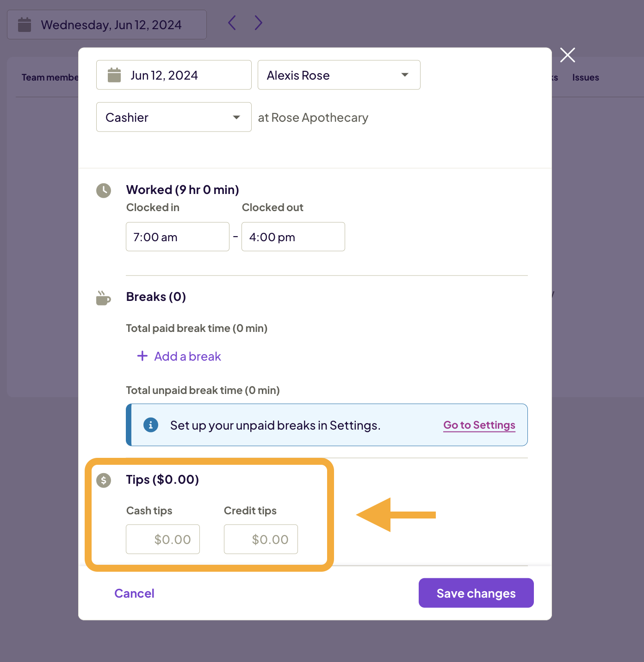Cancel editing the shift
Screen dimensions: 644x662
pos(134,593)
